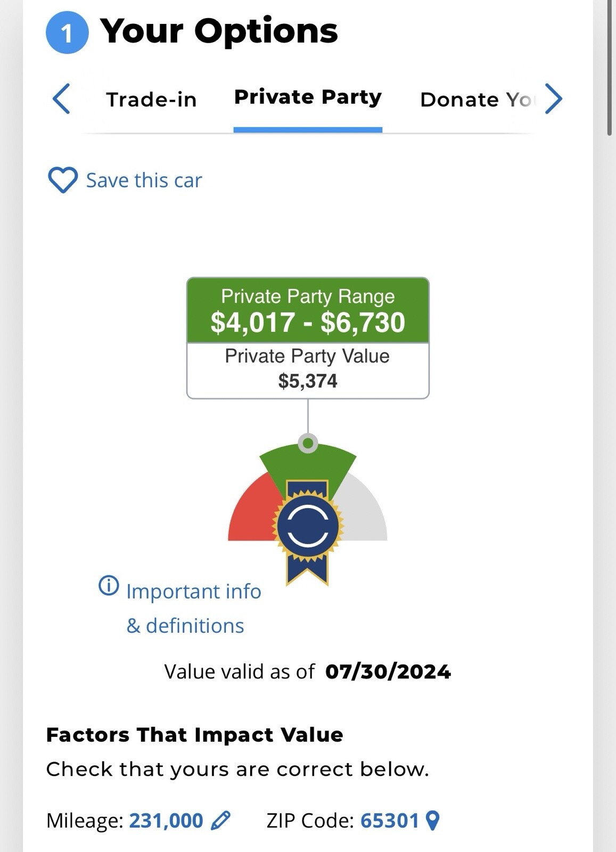Click the green gauge marker dot

tap(308, 443)
